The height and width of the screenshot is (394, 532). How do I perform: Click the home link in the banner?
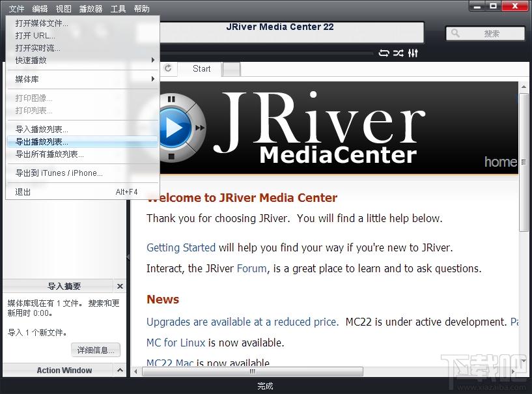501,162
